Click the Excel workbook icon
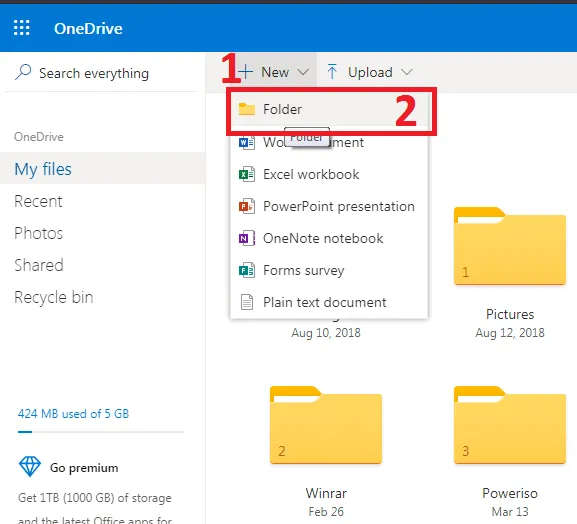The image size is (577, 524). click(x=247, y=174)
